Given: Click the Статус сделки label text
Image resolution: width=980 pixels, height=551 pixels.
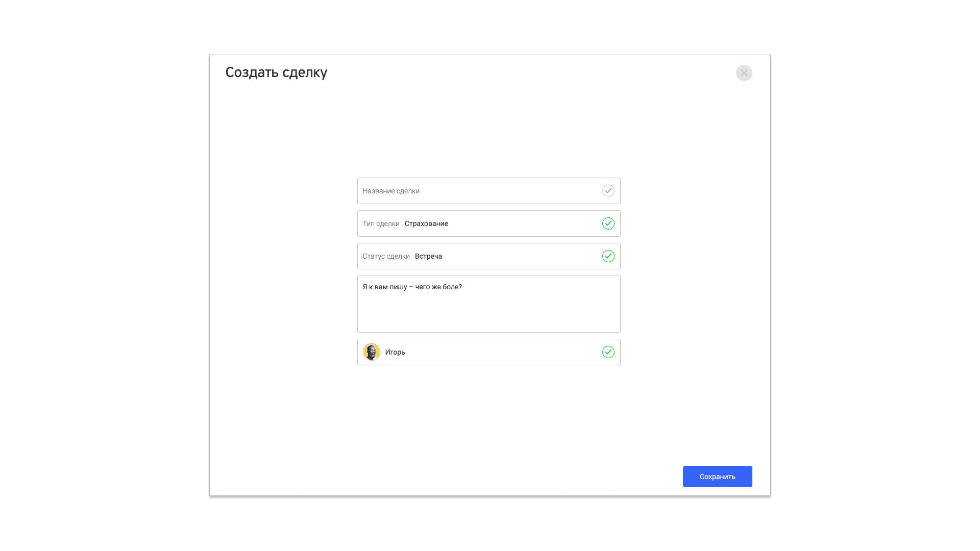Looking at the screenshot, I should coord(386,256).
